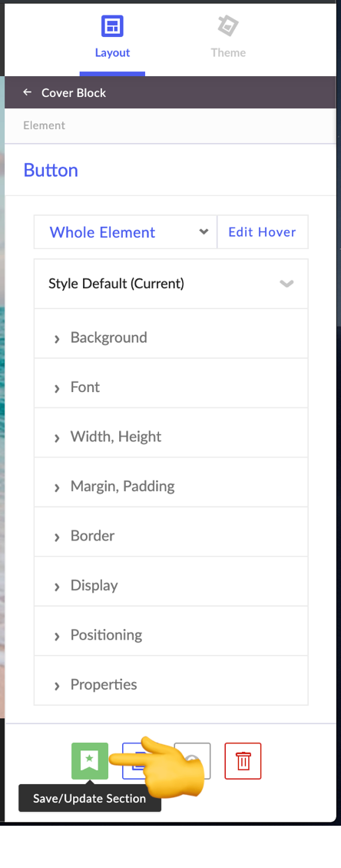The height and width of the screenshot is (868, 341).
Task: Expand the Properties section
Action: click(x=170, y=685)
